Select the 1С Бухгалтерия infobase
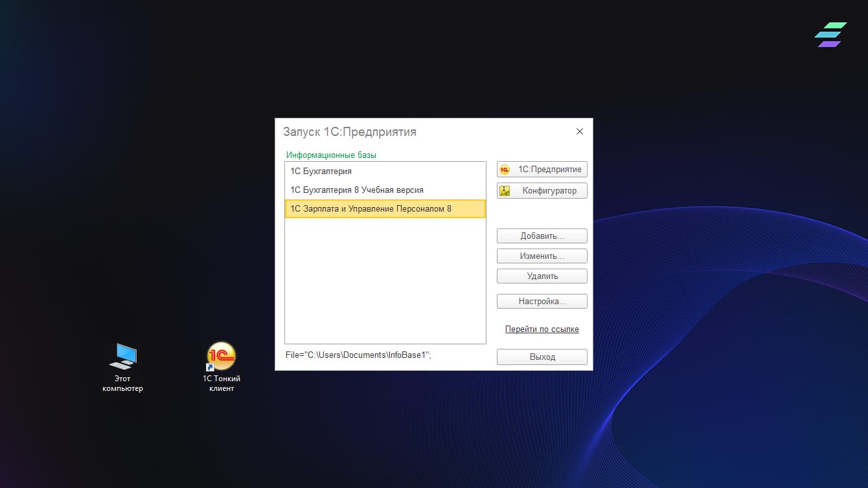 (x=321, y=172)
